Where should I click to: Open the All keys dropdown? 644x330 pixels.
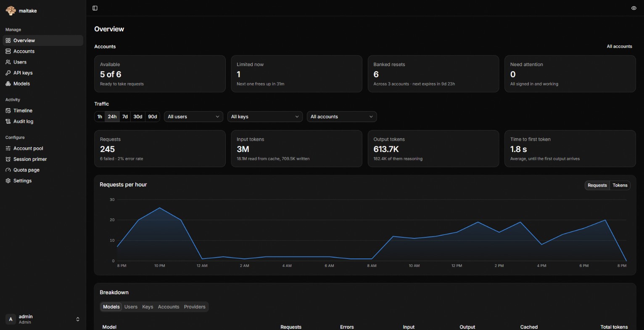[265, 117]
